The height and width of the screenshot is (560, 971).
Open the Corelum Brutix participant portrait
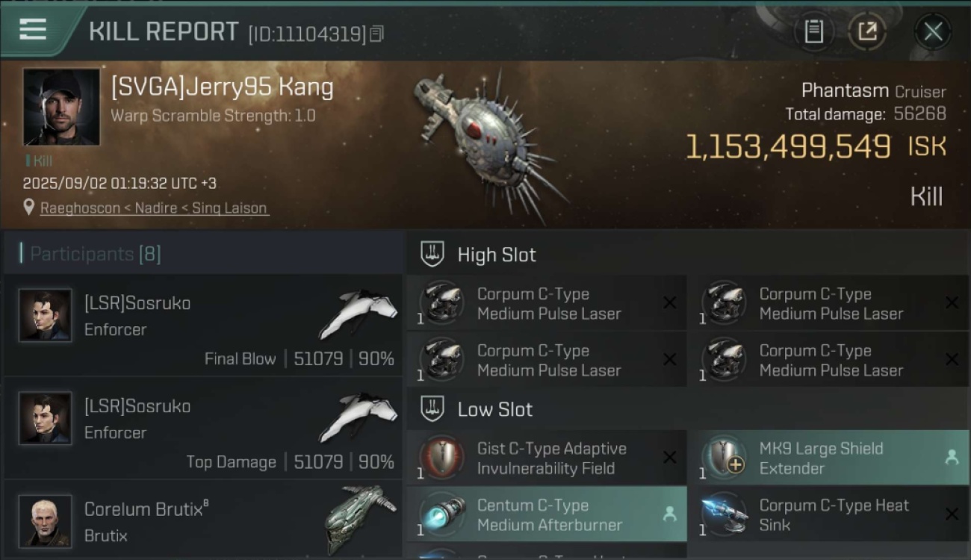[x=46, y=520]
